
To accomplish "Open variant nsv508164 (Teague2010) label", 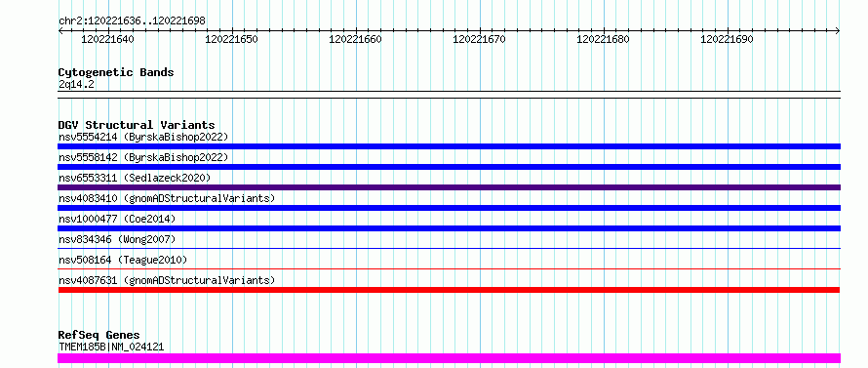I will coord(123,260).
